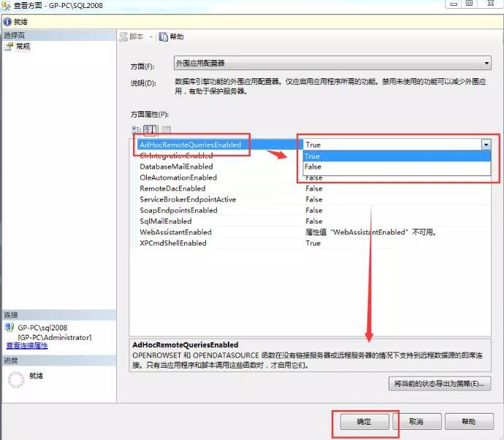The height and width of the screenshot is (440, 504).
Task: Open the 脚本 dropdown arrow
Action: click(x=150, y=37)
